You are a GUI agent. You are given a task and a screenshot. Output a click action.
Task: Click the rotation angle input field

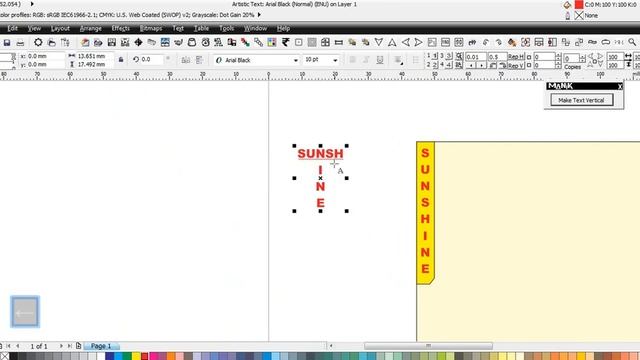pos(152,60)
